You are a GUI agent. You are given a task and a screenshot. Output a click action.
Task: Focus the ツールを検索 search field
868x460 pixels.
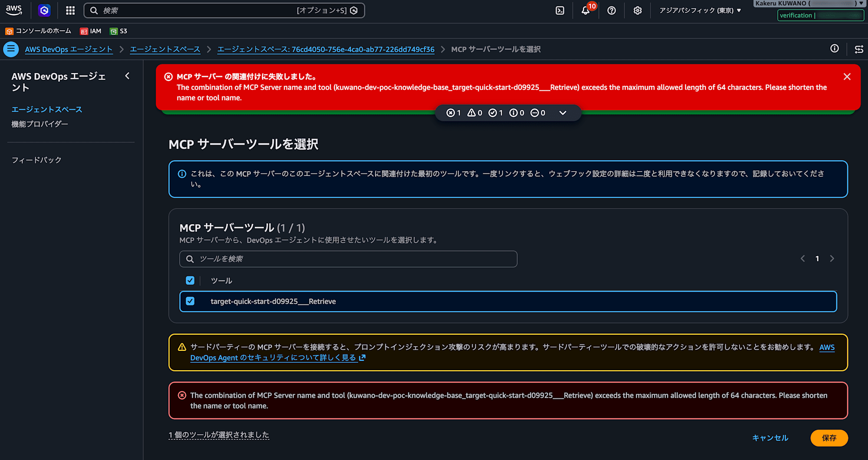348,259
